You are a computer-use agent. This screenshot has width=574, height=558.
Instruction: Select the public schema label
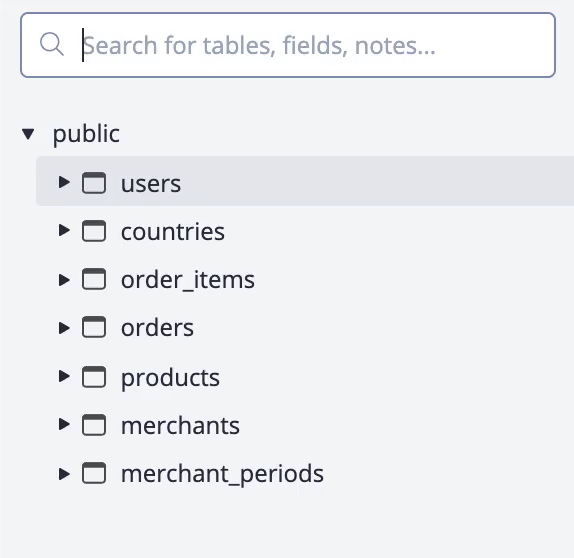pos(86,134)
